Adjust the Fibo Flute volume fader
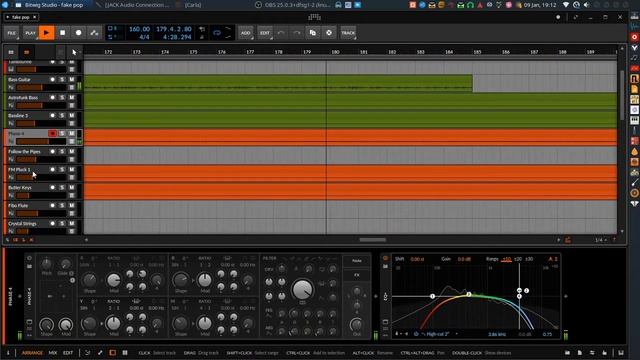 (41, 213)
